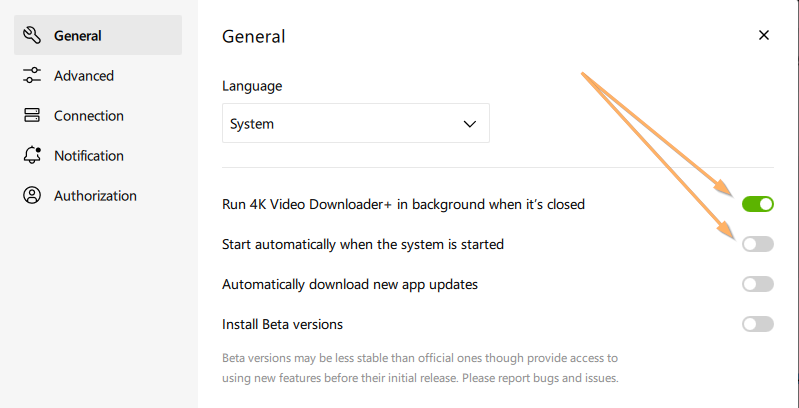Open the Connection settings tab
Image resolution: width=799 pixels, height=408 pixels.
tap(89, 116)
